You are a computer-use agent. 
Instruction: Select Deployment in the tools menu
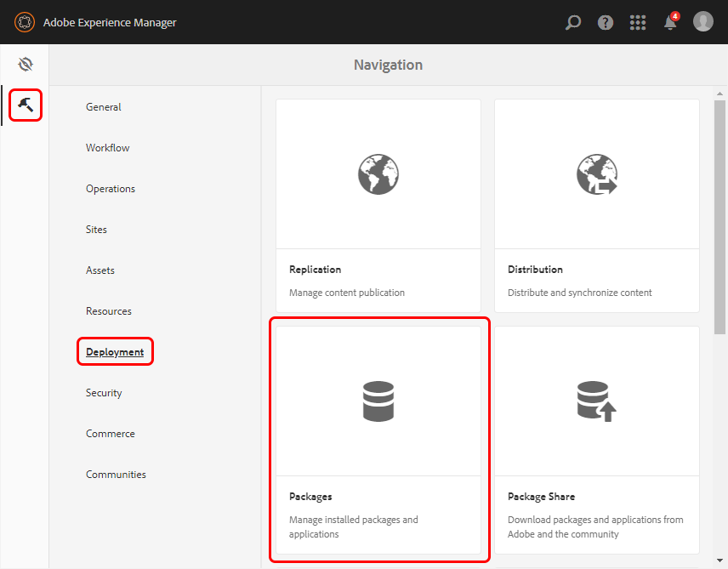point(115,352)
